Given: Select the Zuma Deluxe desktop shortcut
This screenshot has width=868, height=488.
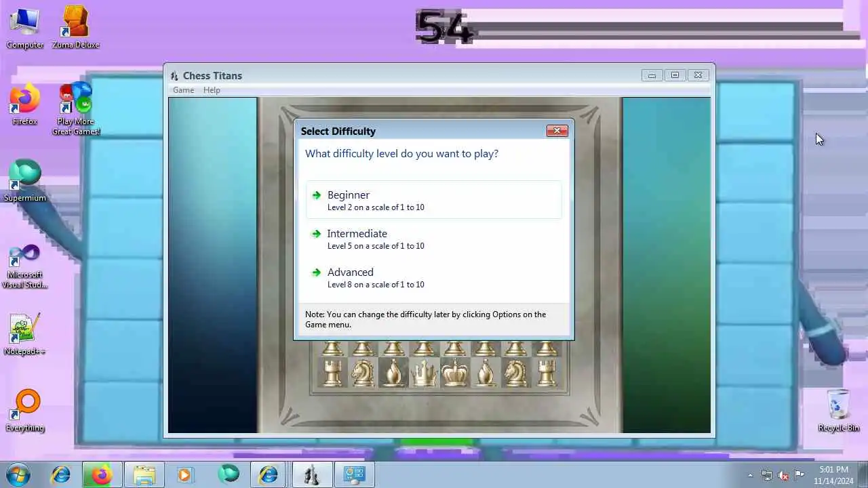Looking at the screenshot, I should pos(75,28).
